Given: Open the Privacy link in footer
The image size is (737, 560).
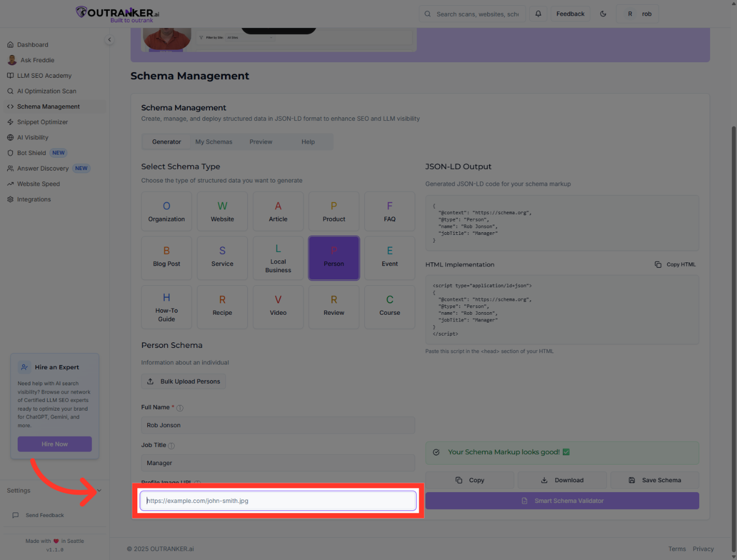Looking at the screenshot, I should point(703,549).
